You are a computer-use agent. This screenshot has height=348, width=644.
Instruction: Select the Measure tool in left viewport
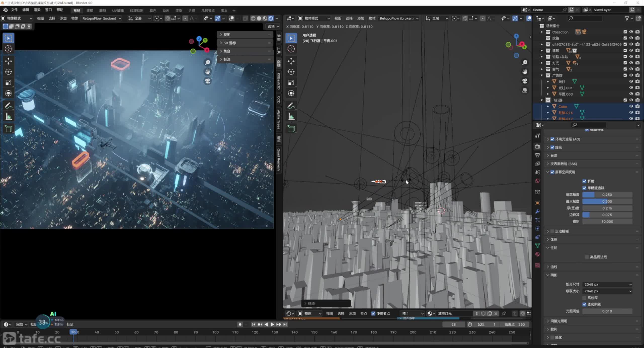[8, 116]
